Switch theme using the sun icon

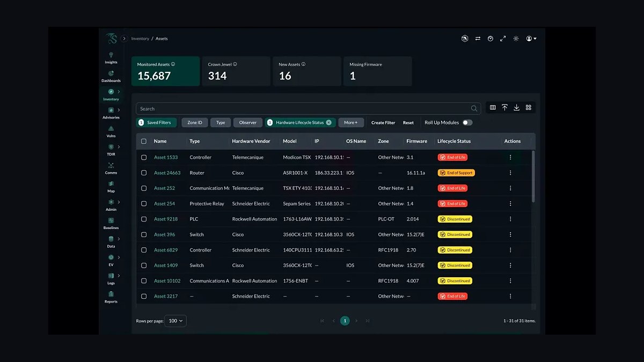[516, 39]
